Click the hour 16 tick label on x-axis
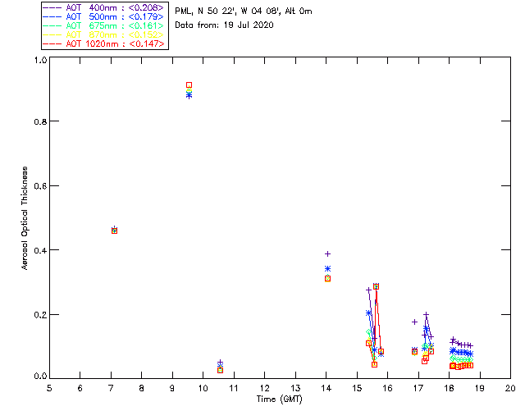This screenshot has width=525, height=420. pos(388,388)
